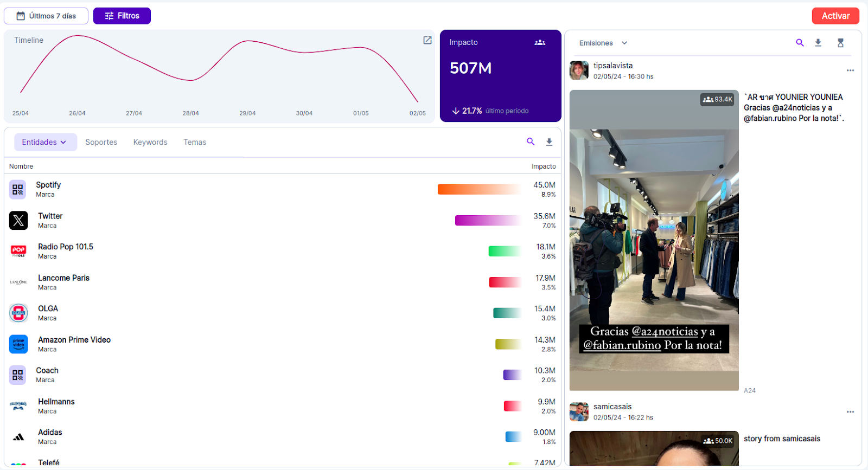868x470 pixels.
Task: Click the 45.0M Spotify impact value
Action: pos(544,185)
